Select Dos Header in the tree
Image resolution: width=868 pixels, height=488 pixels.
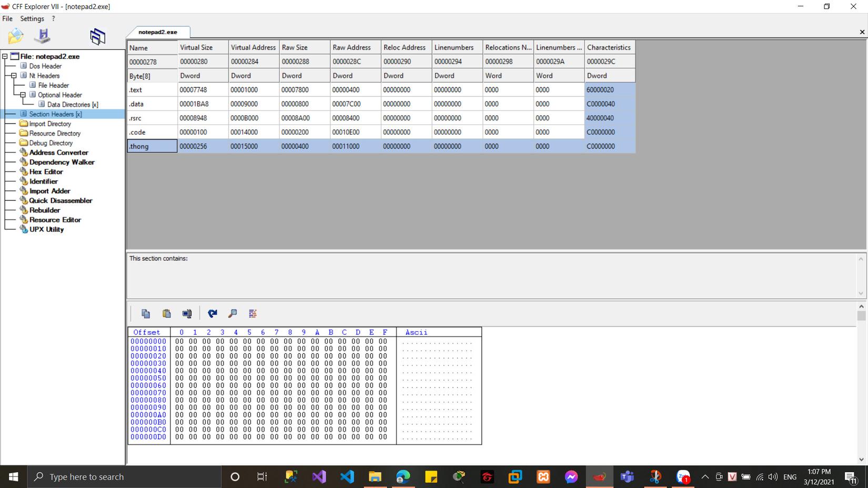click(45, 66)
